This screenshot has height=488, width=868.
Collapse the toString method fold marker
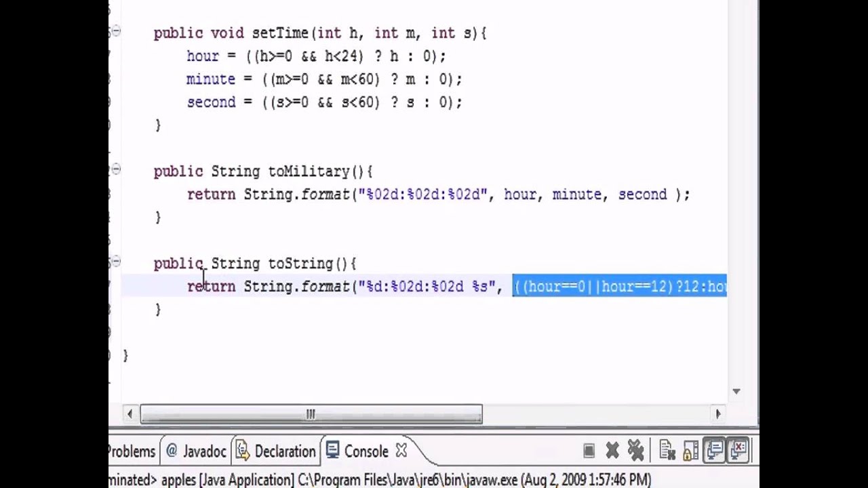pyautogui.click(x=116, y=262)
